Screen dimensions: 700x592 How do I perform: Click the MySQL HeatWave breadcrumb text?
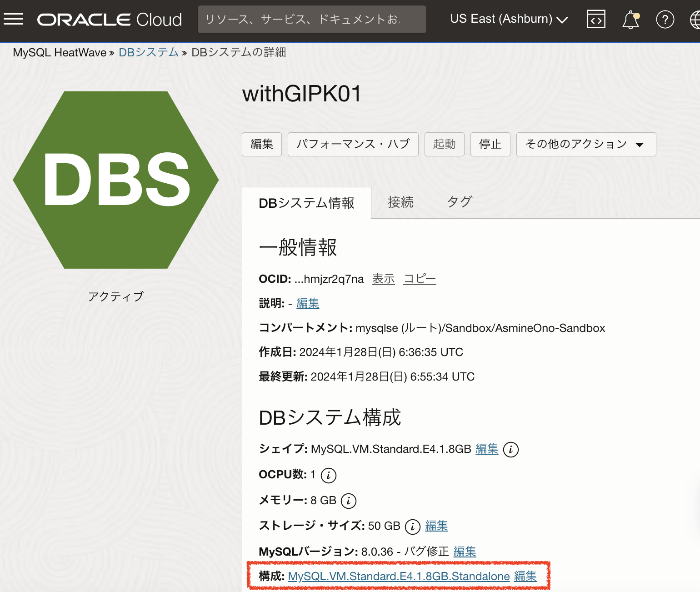(60, 52)
